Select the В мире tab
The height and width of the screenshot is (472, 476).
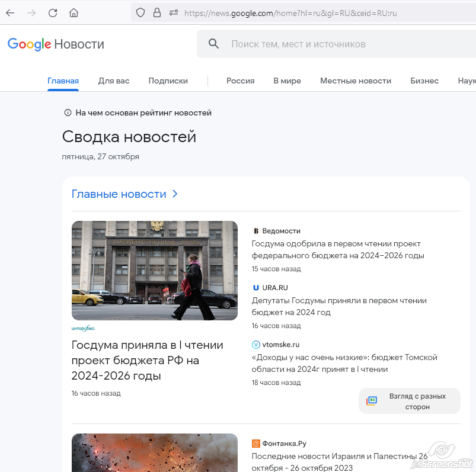pos(287,81)
